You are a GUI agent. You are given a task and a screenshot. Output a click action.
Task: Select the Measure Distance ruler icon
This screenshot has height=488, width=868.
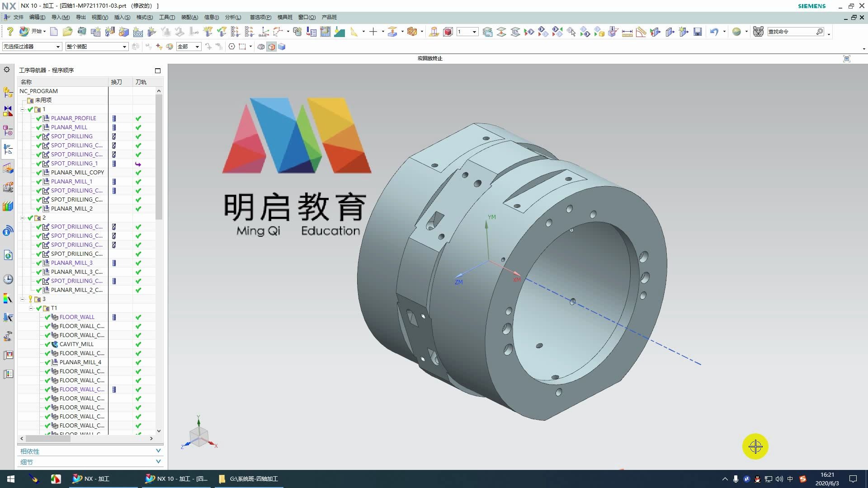click(x=627, y=32)
